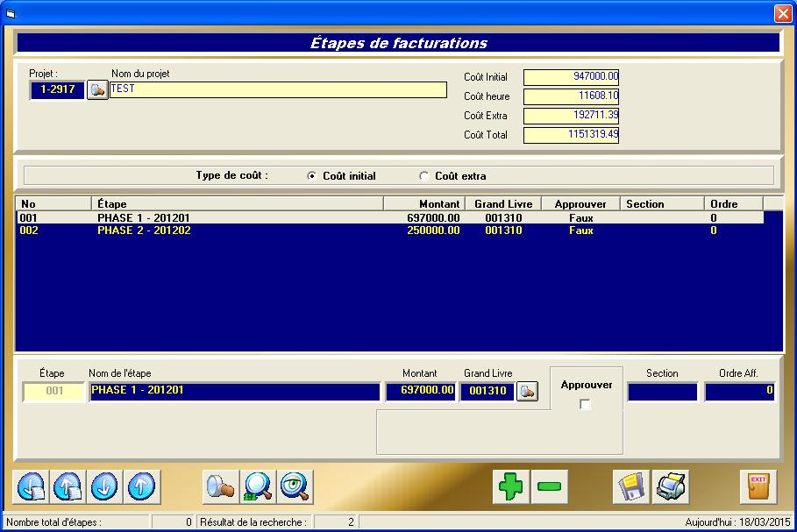Select row PHASE 1 - 201201 in list

pos(144,217)
